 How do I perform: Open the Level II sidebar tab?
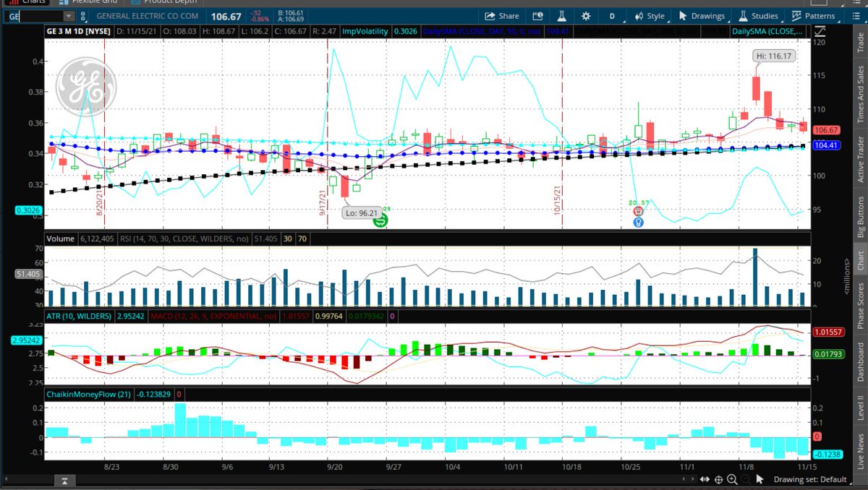pos(860,409)
